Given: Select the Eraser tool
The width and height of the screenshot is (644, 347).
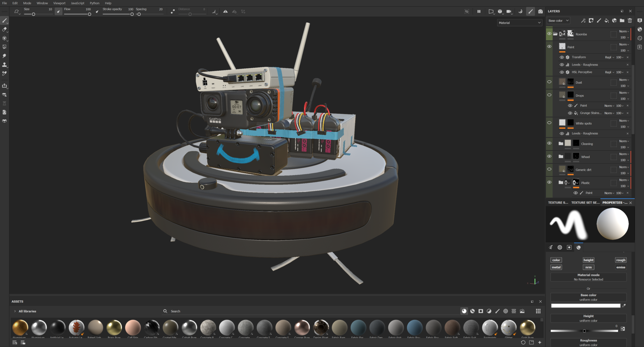Looking at the screenshot, I should point(5,30).
